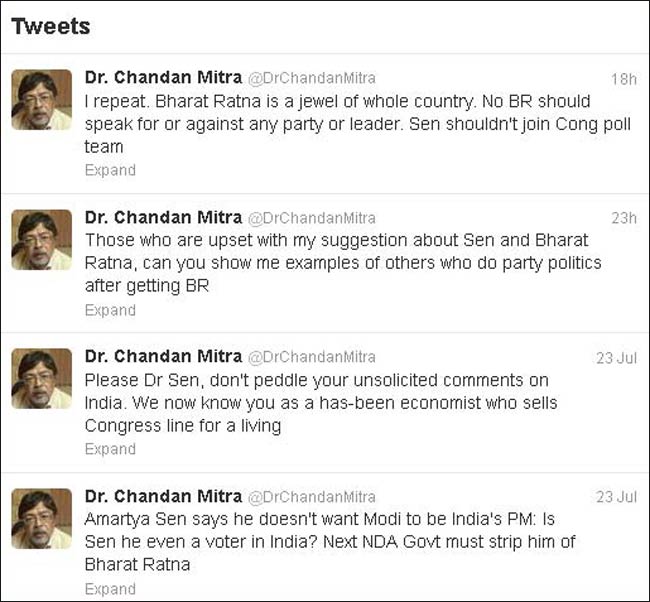The image size is (650, 602).
Task: Click avatar on the 'Please Dr Sen' tweet
Action: (42, 379)
